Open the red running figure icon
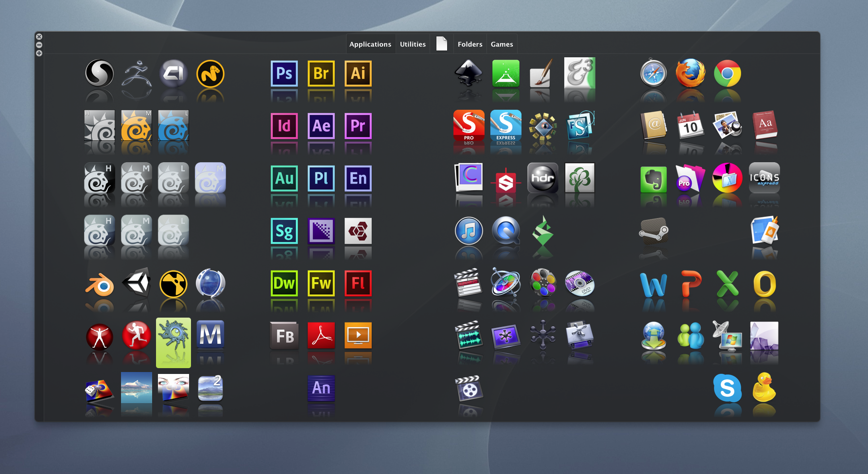Screen dimensions: 868x474 pos(137,336)
